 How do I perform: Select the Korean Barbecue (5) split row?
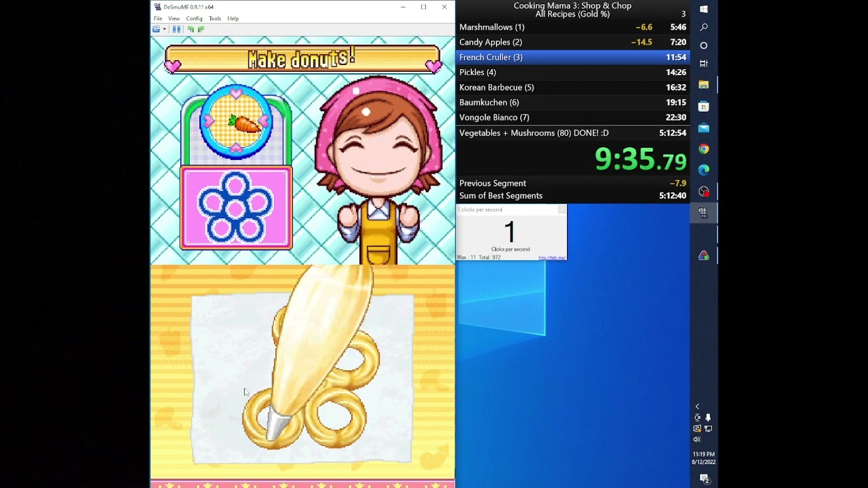[573, 87]
